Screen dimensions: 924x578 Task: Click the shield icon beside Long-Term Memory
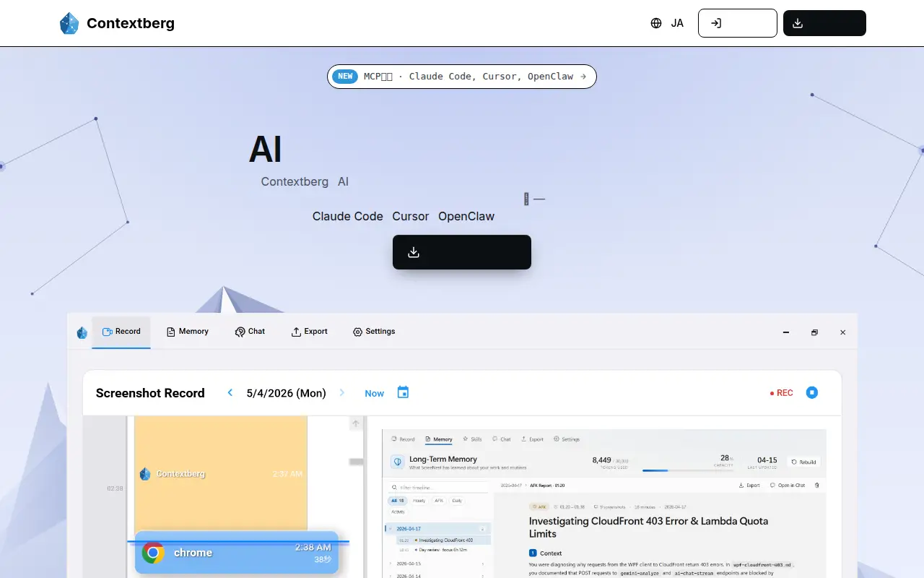397,462
